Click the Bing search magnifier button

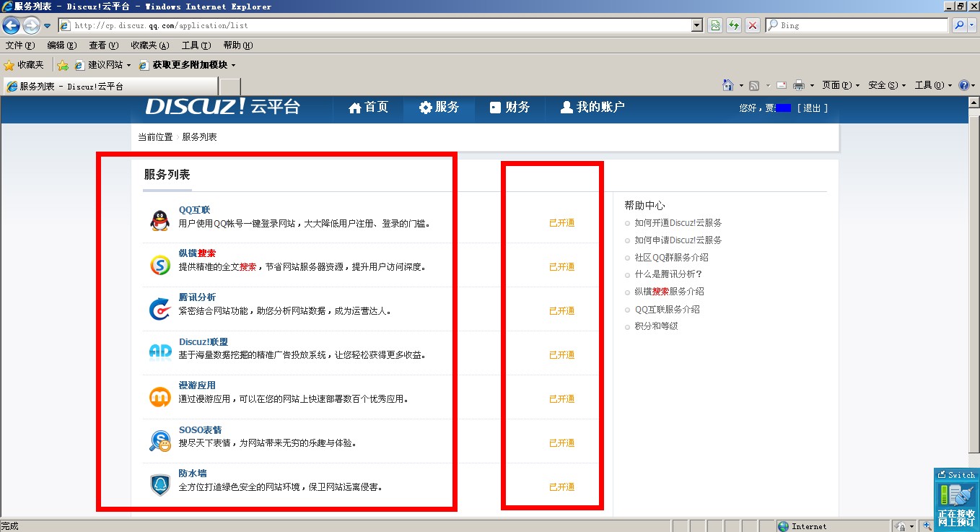(x=959, y=25)
